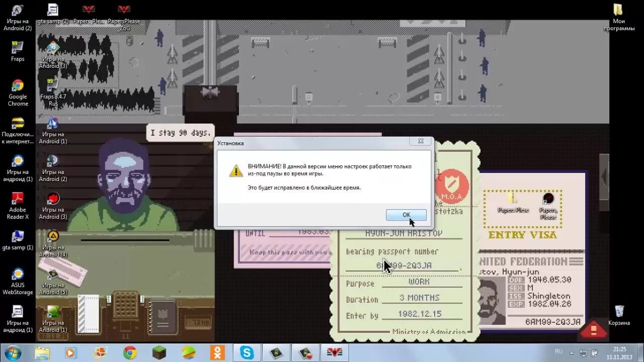The image size is (644, 362).
Task: Open File Explorer from the taskbar
Action: 42,353
